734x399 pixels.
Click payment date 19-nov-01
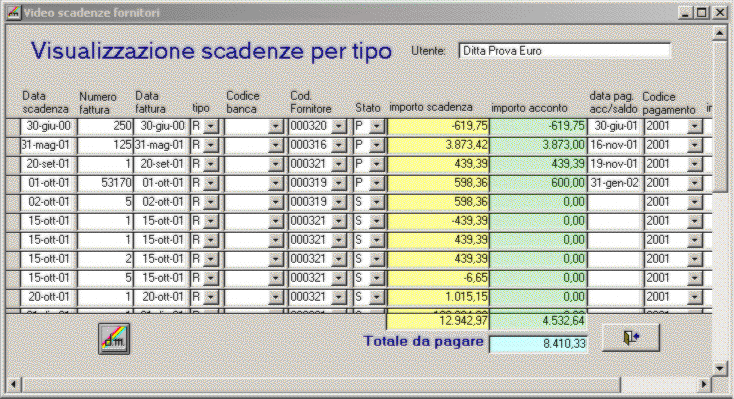pyautogui.click(x=614, y=164)
